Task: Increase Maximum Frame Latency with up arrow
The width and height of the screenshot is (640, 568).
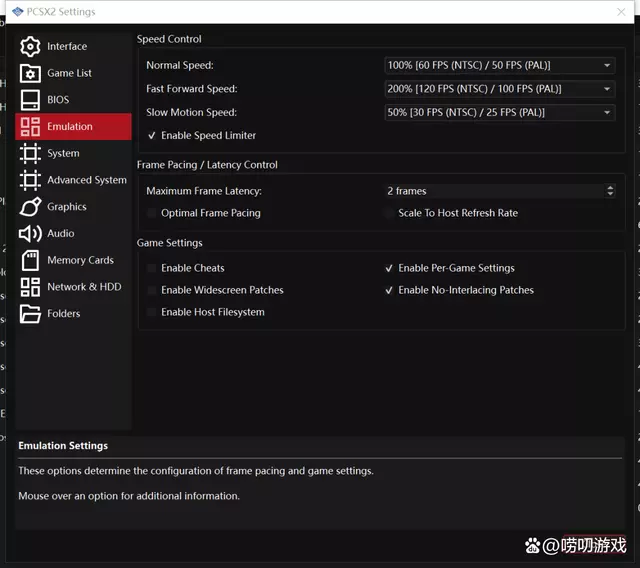Action: click(610, 188)
